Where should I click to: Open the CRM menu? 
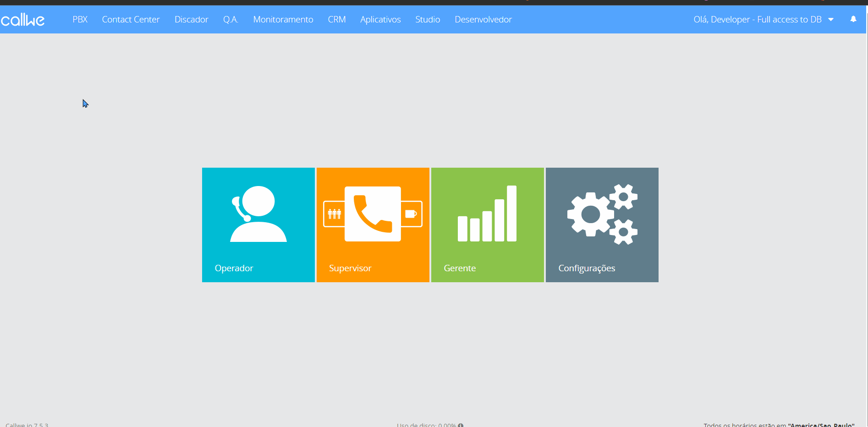(x=337, y=20)
